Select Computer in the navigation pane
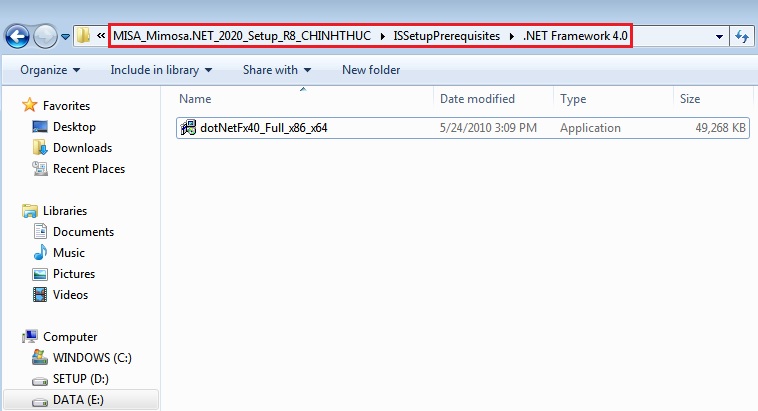The width and height of the screenshot is (758, 411). pyautogui.click(x=70, y=337)
